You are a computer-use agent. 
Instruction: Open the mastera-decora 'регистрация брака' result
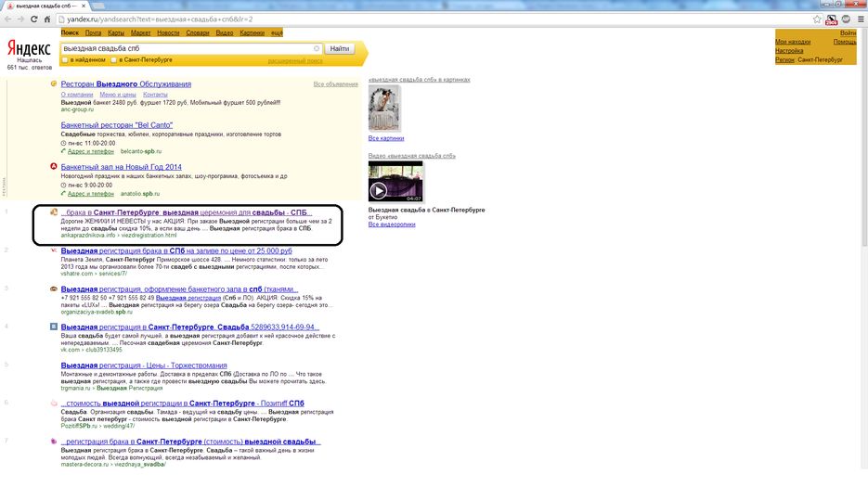click(191, 442)
